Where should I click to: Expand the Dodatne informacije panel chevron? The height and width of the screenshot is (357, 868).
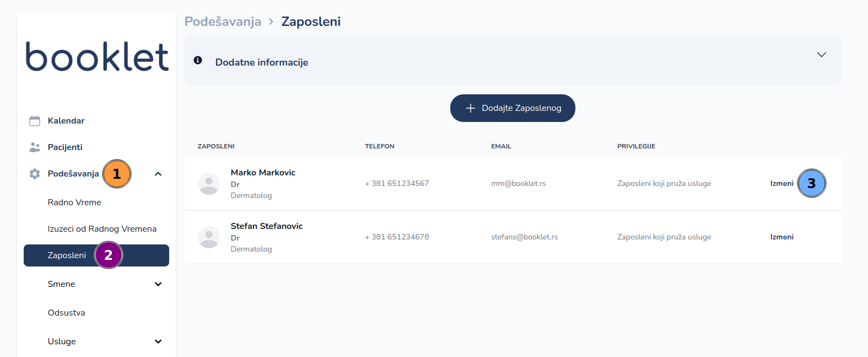pos(821,55)
